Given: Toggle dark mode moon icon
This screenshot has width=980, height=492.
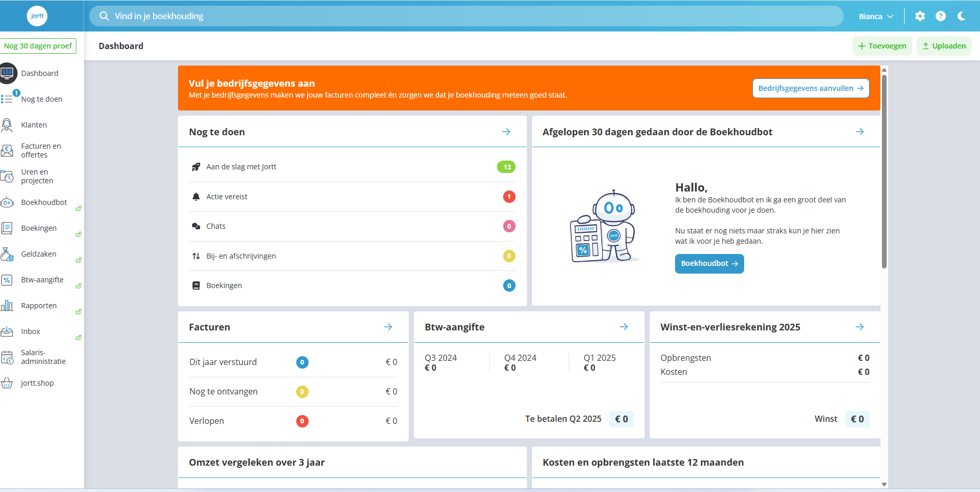Looking at the screenshot, I should 961,16.
